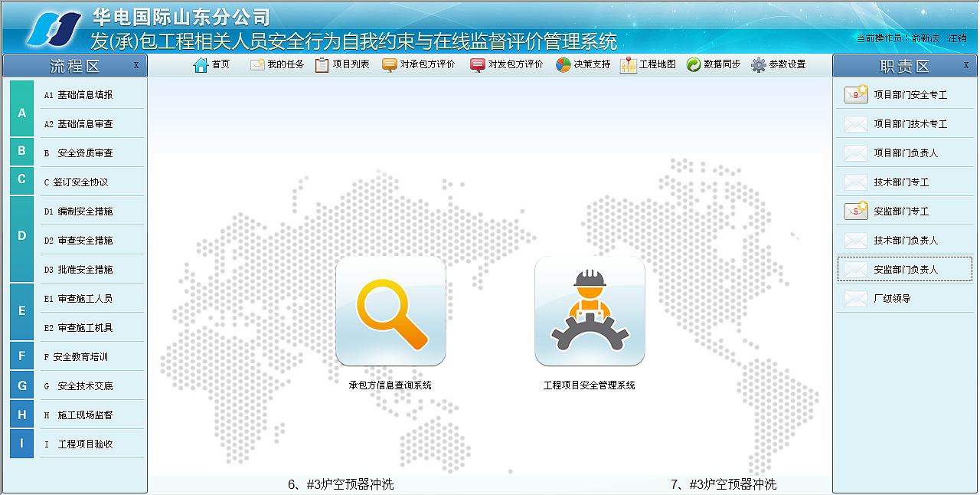Image resolution: width=980 pixels, height=495 pixels.
Task: Click envelope icon for 项目部门负责人
Action: point(856,153)
